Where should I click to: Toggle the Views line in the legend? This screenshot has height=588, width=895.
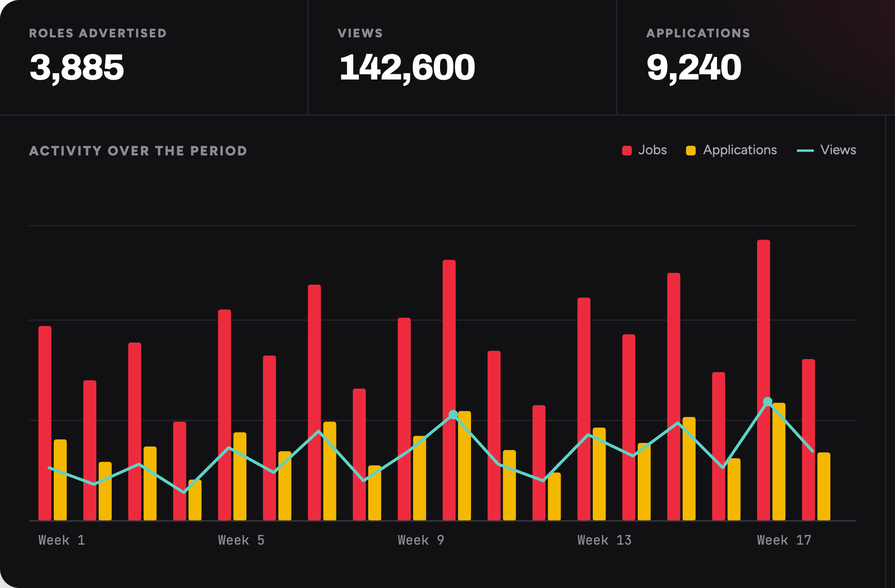(x=826, y=150)
